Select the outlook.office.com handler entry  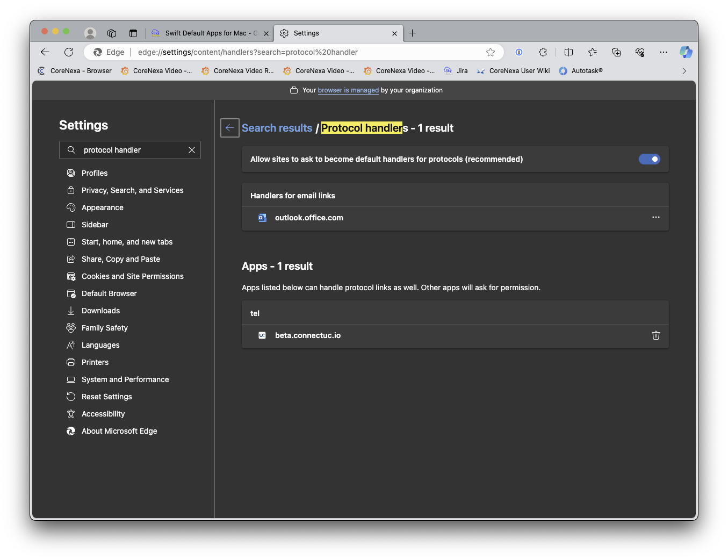(x=455, y=218)
